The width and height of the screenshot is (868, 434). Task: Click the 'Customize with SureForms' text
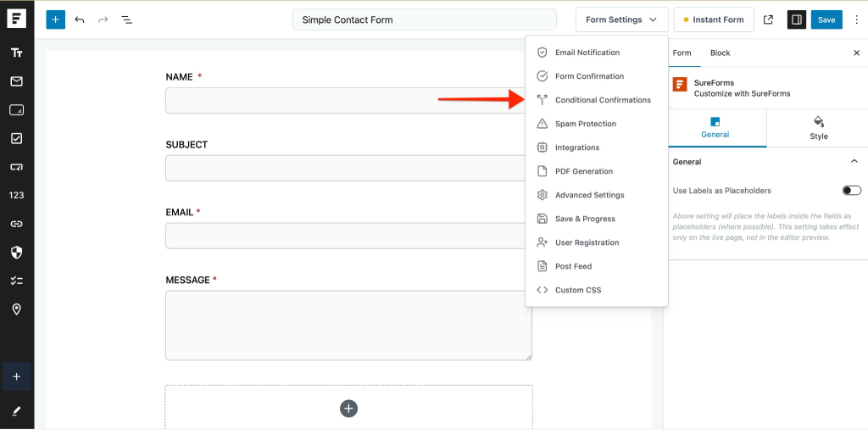point(743,93)
